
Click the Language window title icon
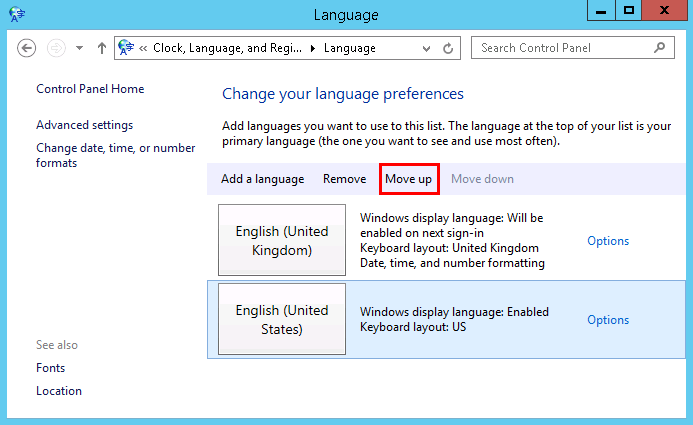(17, 14)
